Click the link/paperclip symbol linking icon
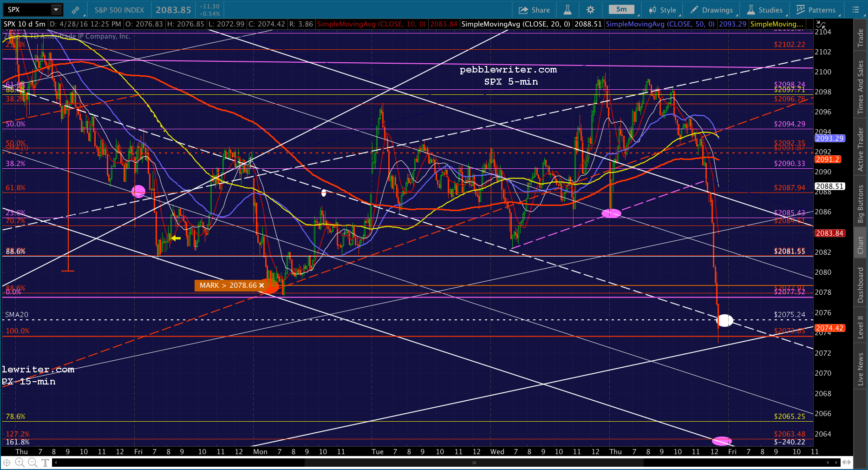868x470 pixels. click(x=75, y=10)
